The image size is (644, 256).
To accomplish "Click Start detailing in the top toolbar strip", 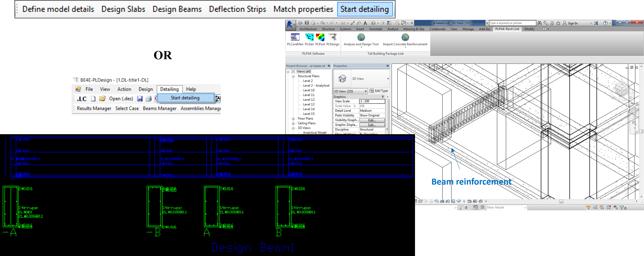I will 364,9.
